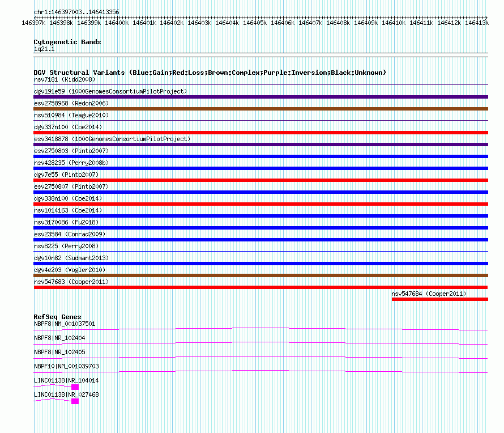Open variant esv23584 (Conrad2009)

click(x=70, y=234)
